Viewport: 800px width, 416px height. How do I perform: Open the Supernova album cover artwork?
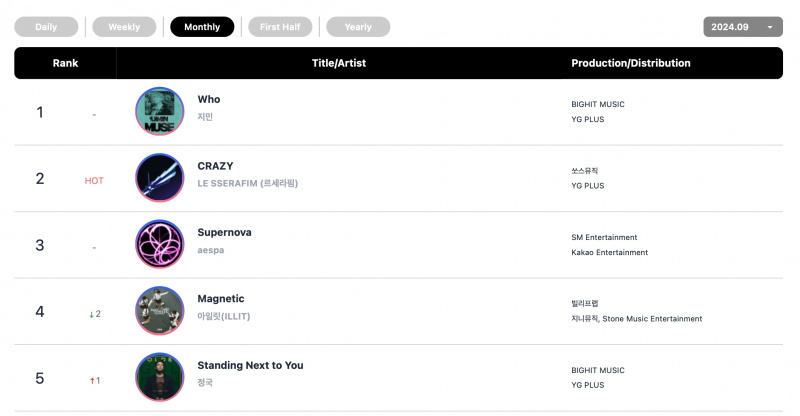pos(160,244)
